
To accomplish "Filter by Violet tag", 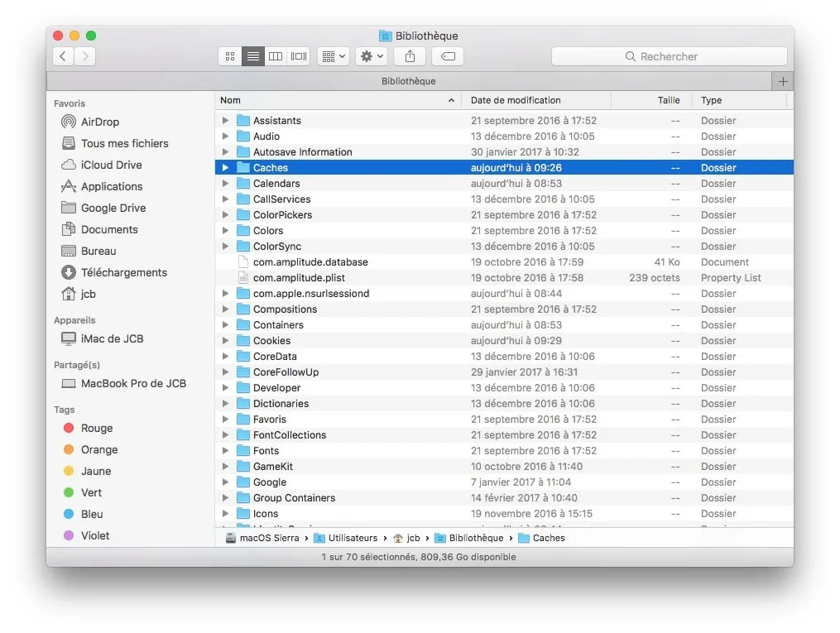I will coord(86,535).
